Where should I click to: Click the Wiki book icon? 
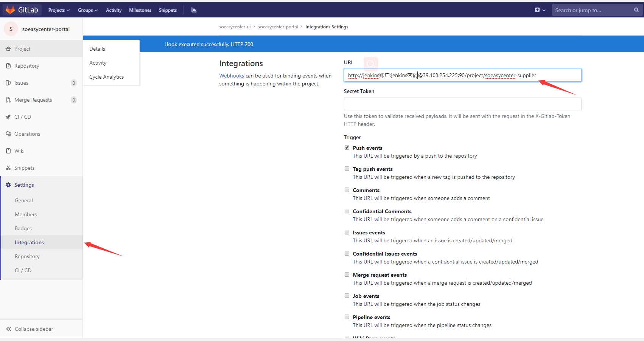8,151
